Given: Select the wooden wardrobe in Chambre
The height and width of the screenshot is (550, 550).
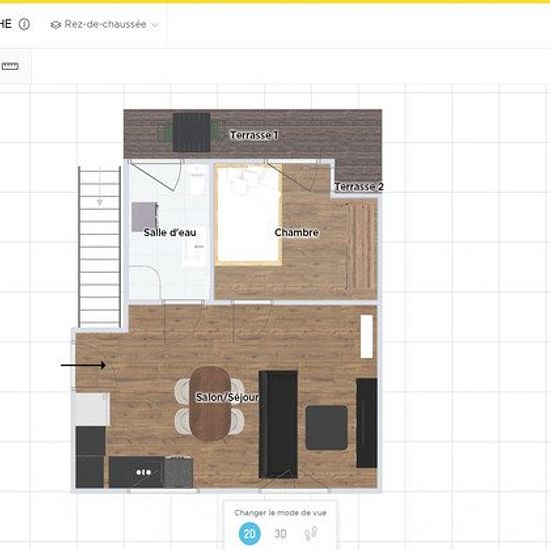Looking at the screenshot, I should tap(361, 246).
